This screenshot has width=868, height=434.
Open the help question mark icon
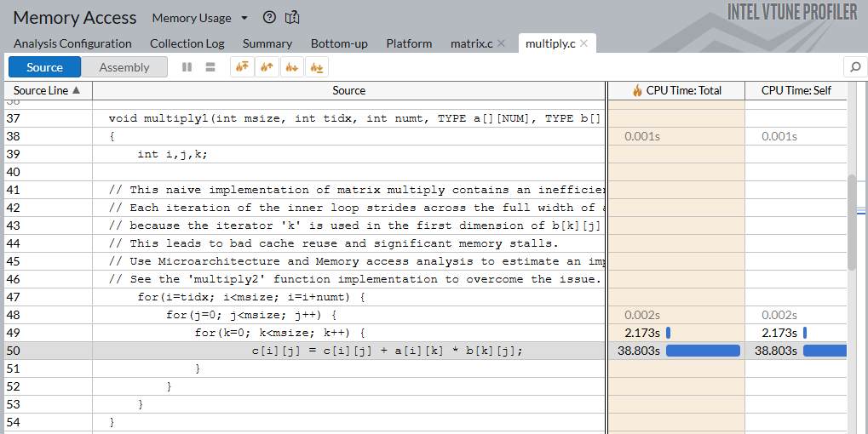pos(269,18)
